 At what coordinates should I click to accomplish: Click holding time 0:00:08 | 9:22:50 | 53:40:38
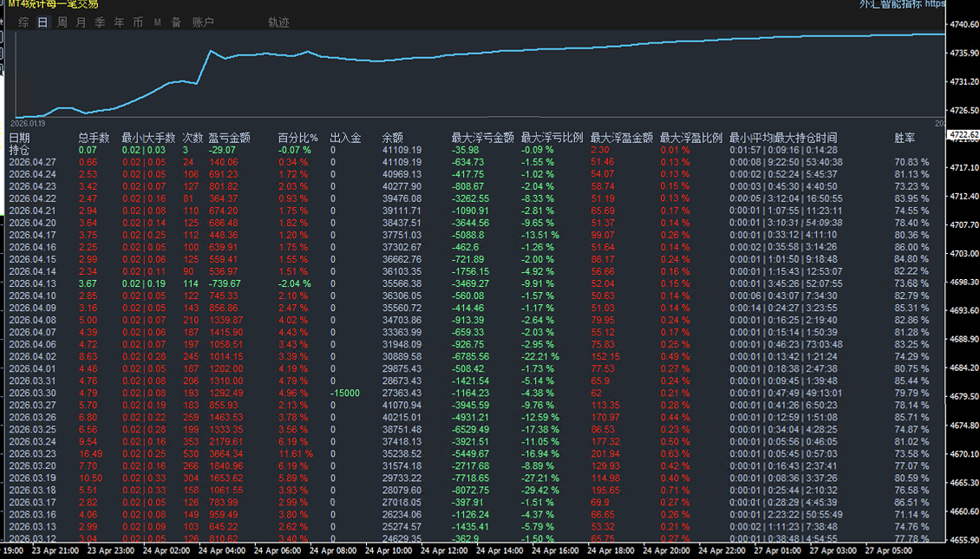786,162
